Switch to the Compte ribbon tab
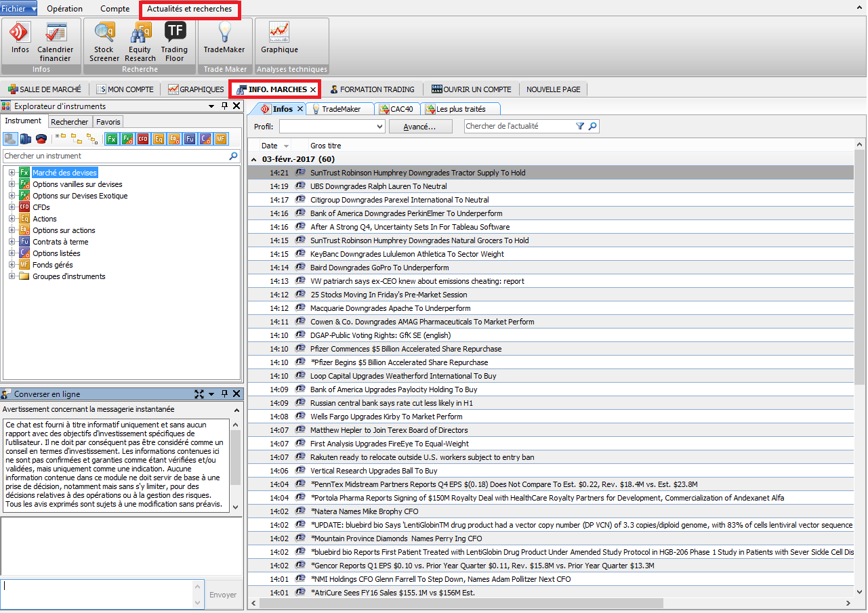 [x=115, y=9]
